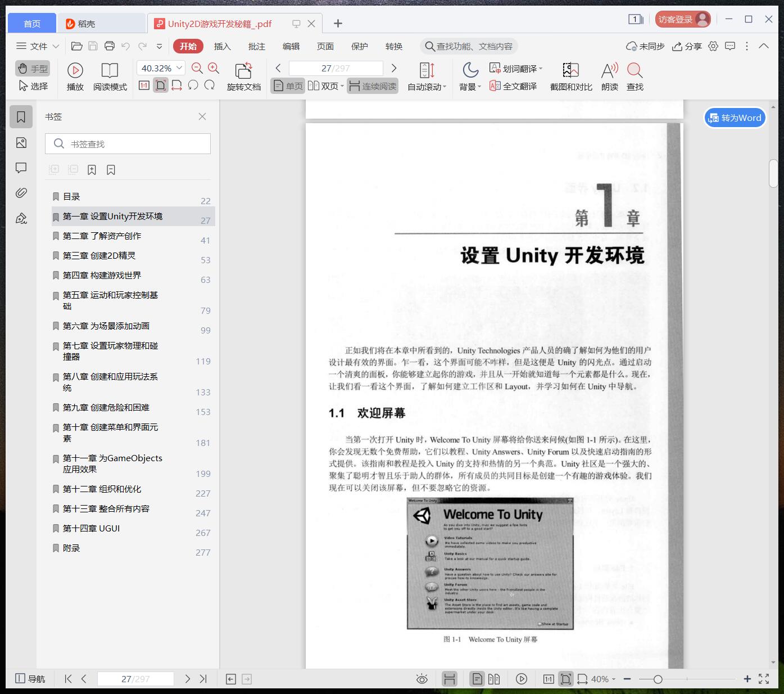784x694 pixels.
Task: Click the bookmark search (书签查找) field
Action: click(128, 144)
